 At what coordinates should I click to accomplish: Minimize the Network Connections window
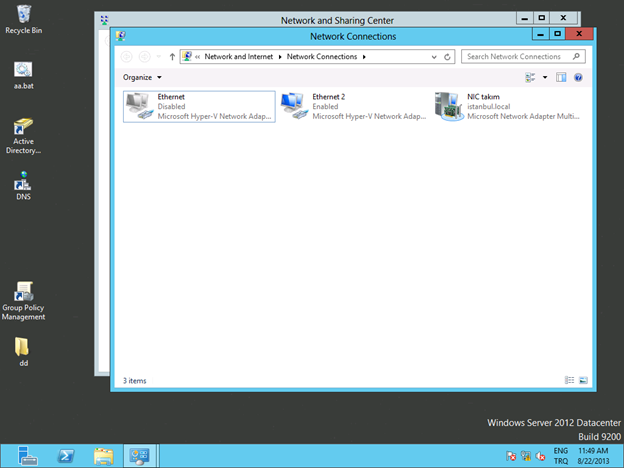[540, 34]
